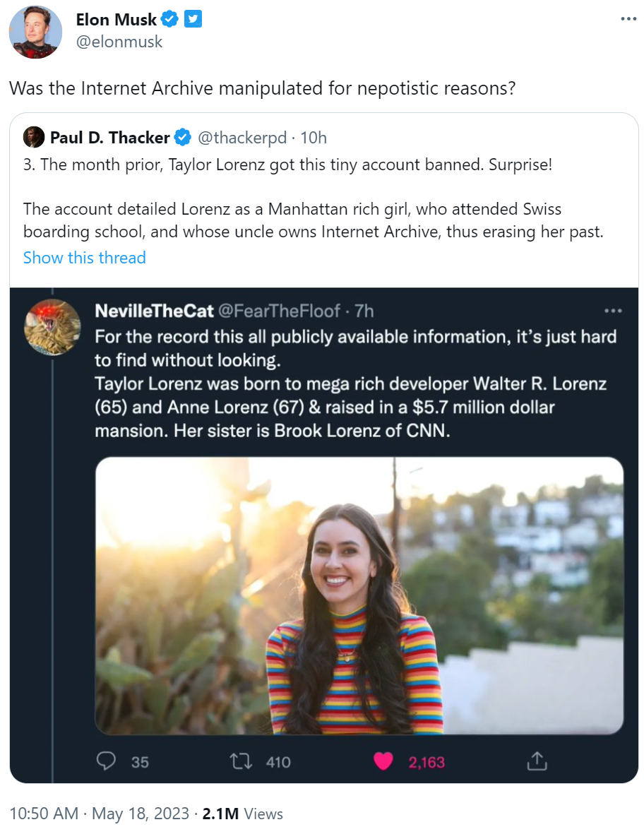The image size is (644, 827).
Task: Open the tweet's three-dot more menu
Action: 628,19
